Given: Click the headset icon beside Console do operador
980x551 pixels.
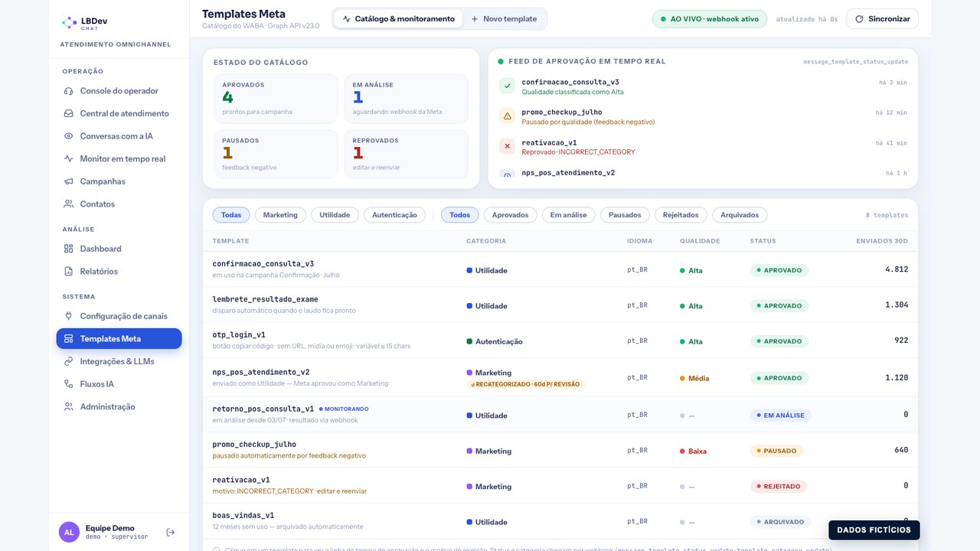Looking at the screenshot, I should pyautogui.click(x=69, y=91).
